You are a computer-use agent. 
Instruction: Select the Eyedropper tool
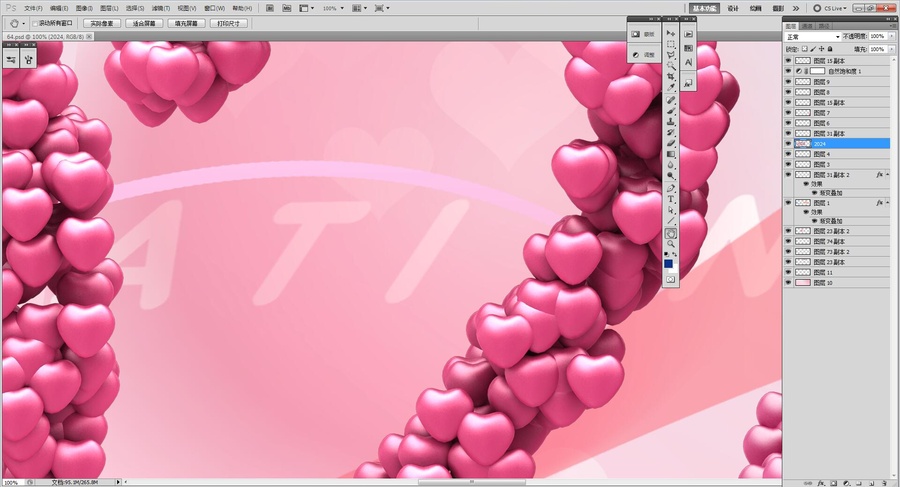point(670,88)
